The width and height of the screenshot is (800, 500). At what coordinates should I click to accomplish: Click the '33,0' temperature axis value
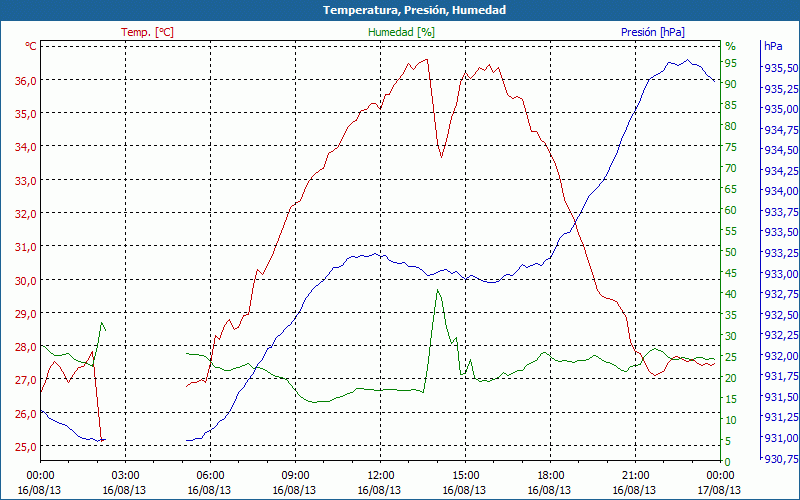[x=27, y=181]
